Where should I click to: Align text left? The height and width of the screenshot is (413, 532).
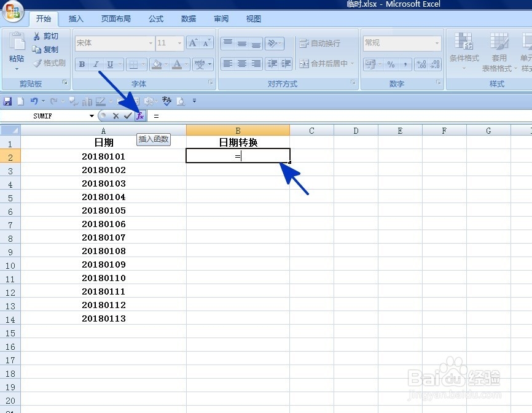tap(228, 63)
